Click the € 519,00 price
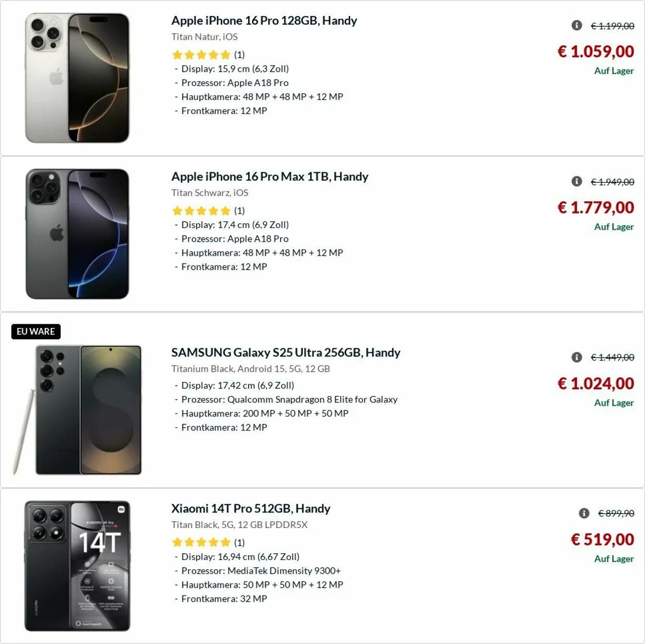The width and height of the screenshot is (645, 644). (x=602, y=540)
